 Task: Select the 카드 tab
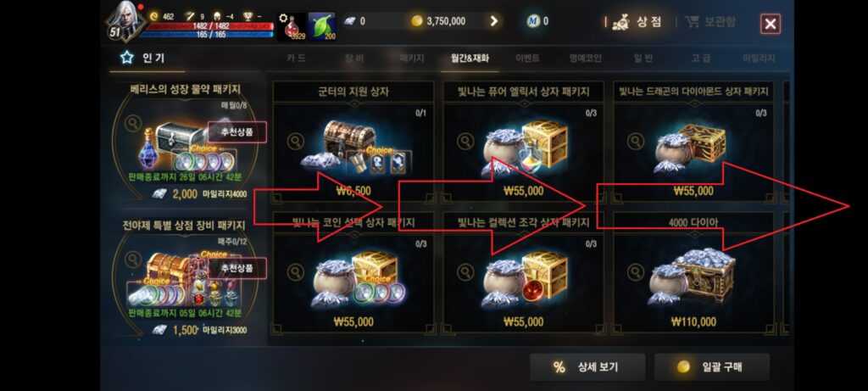coord(296,59)
